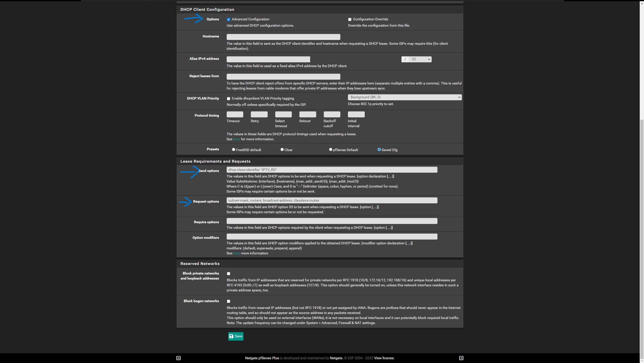Select the pfSense Default preset
The height and width of the screenshot is (363, 644).
point(331,150)
